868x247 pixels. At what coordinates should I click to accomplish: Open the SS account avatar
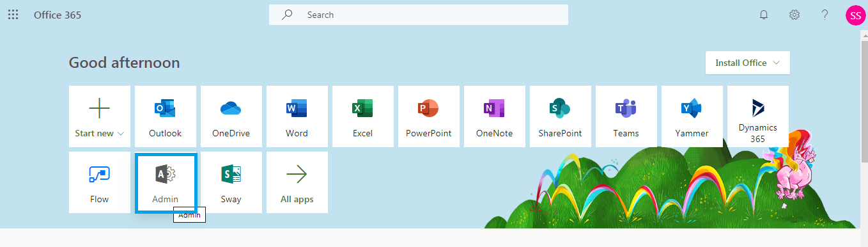pos(855,15)
